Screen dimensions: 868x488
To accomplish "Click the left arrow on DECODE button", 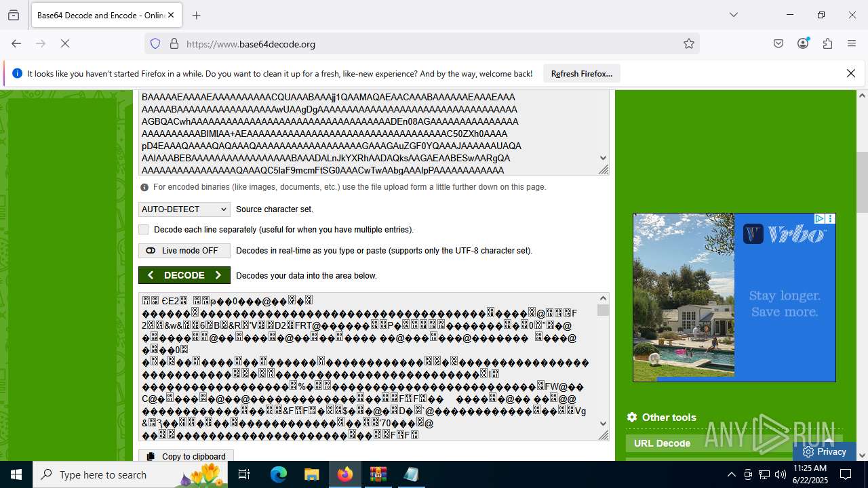I will 151,275.
